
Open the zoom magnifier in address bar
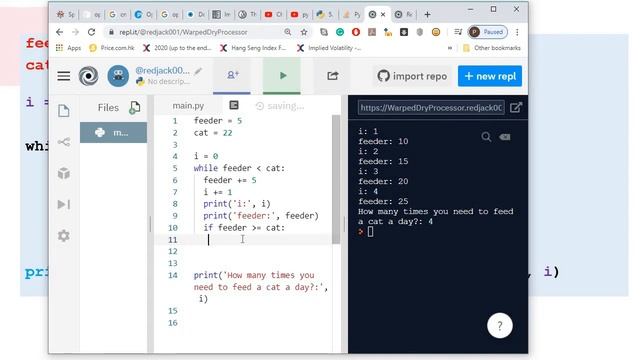coord(288,32)
